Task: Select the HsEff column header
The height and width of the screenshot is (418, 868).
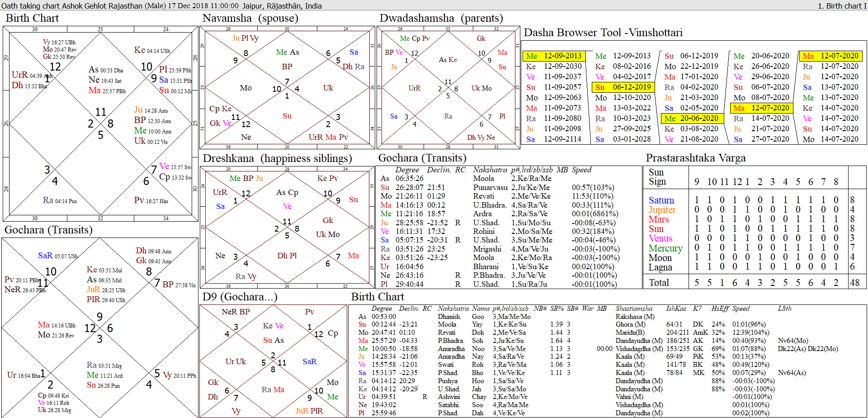Action: tap(720, 309)
